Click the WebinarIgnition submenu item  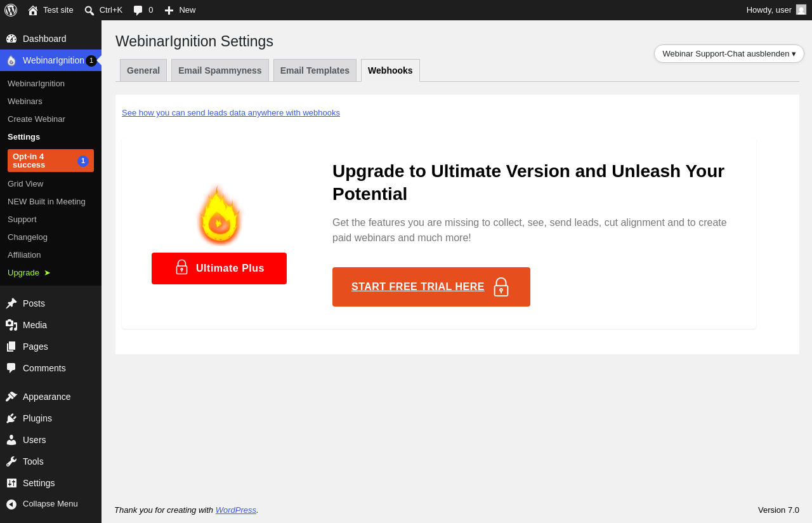(36, 84)
